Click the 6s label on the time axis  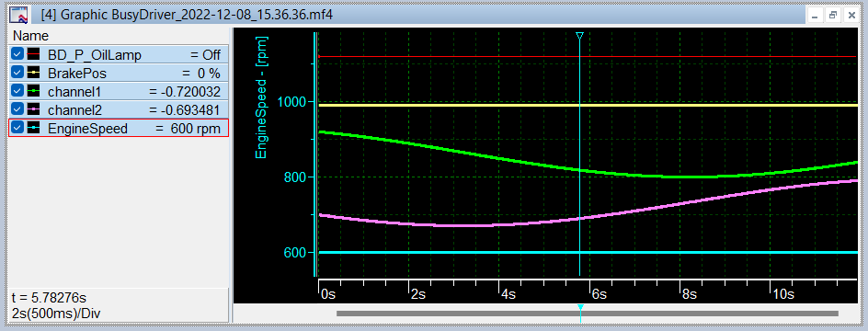point(600,294)
